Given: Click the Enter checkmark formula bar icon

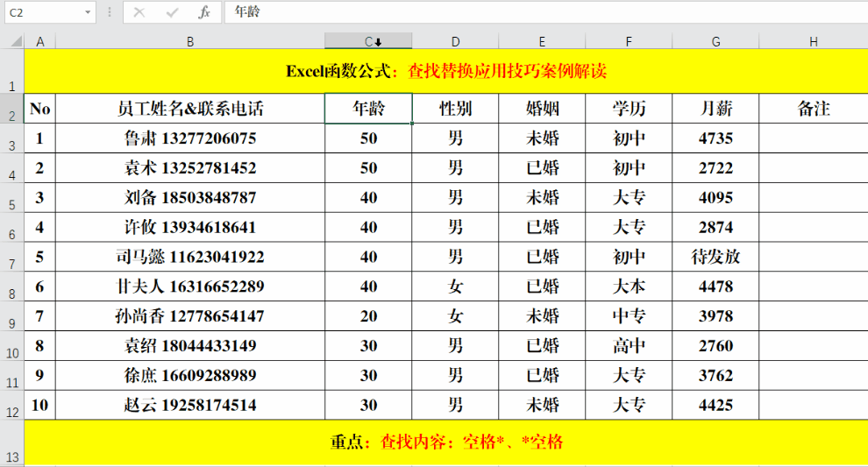Looking at the screenshot, I should point(172,12).
